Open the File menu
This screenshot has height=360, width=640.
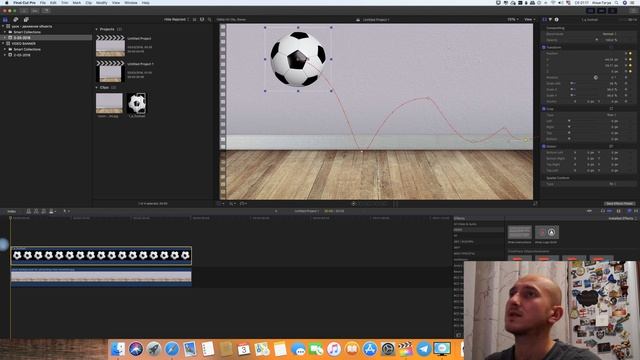[42, 3]
